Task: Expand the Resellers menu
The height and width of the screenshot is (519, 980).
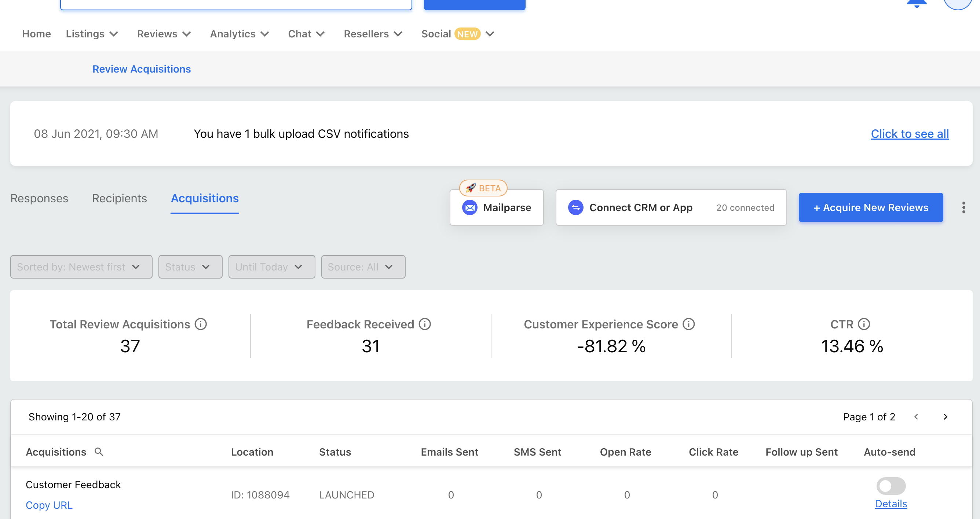Action: tap(373, 34)
